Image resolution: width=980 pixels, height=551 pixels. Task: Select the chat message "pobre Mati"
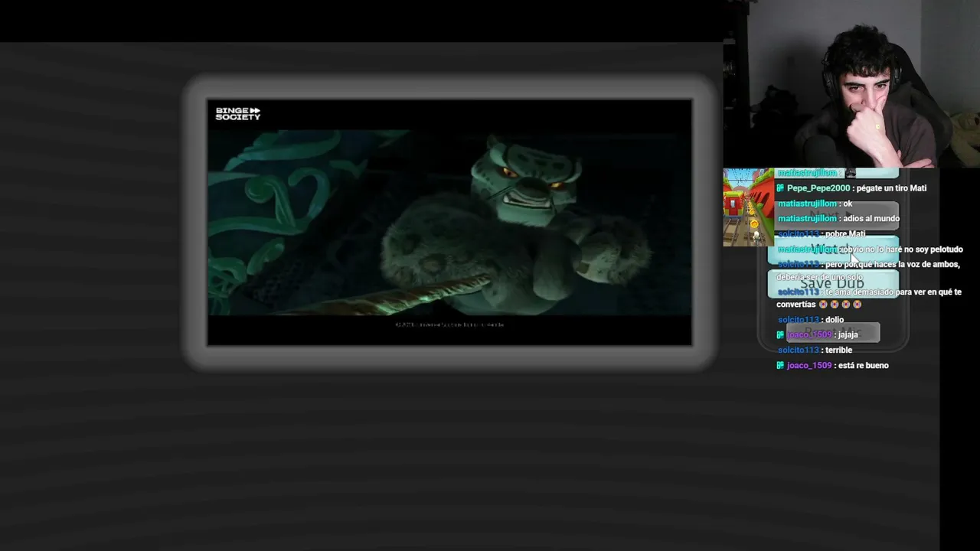[x=845, y=234]
